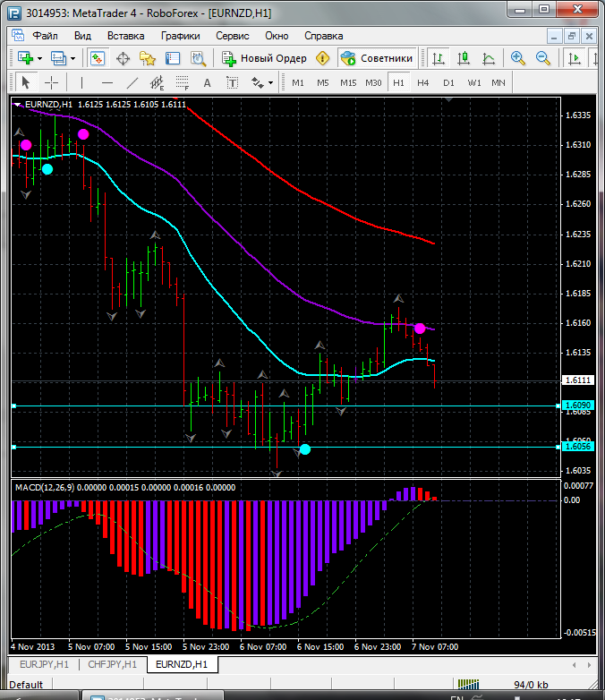Toggle the Советники expert advisors button
This screenshot has height=700, width=605.
pyautogui.click(x=377, y=58)
